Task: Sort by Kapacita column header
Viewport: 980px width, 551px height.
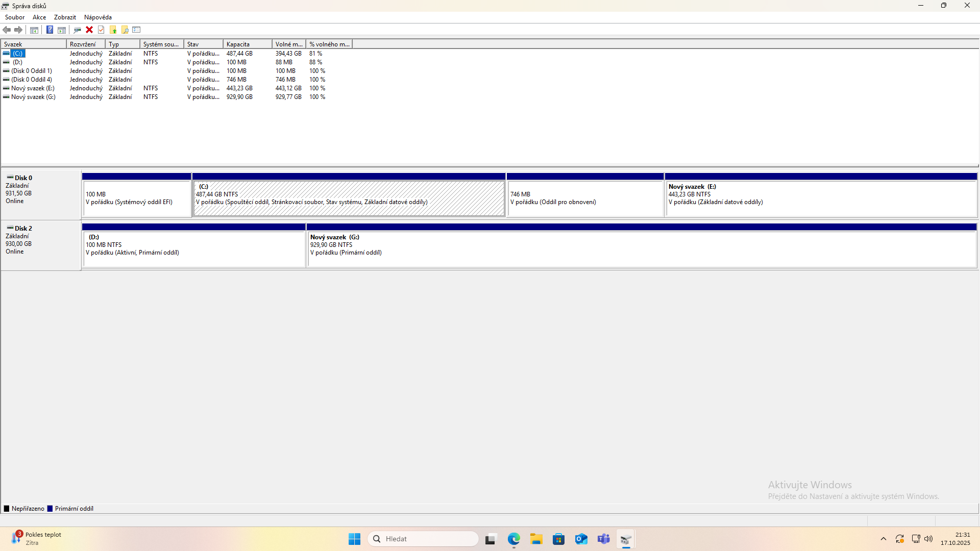Action: 247,44
